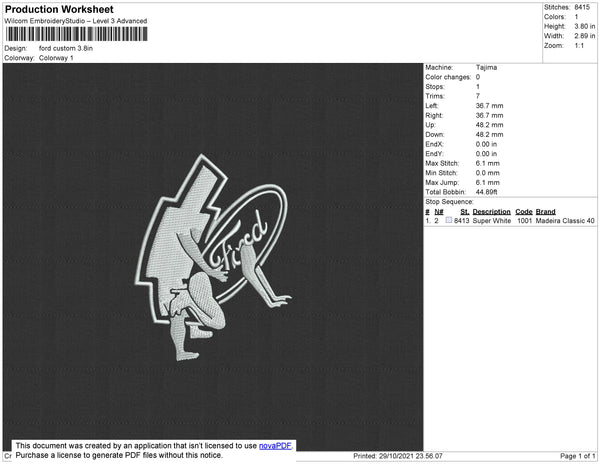Click the 'Code' column header

point(524,212)
